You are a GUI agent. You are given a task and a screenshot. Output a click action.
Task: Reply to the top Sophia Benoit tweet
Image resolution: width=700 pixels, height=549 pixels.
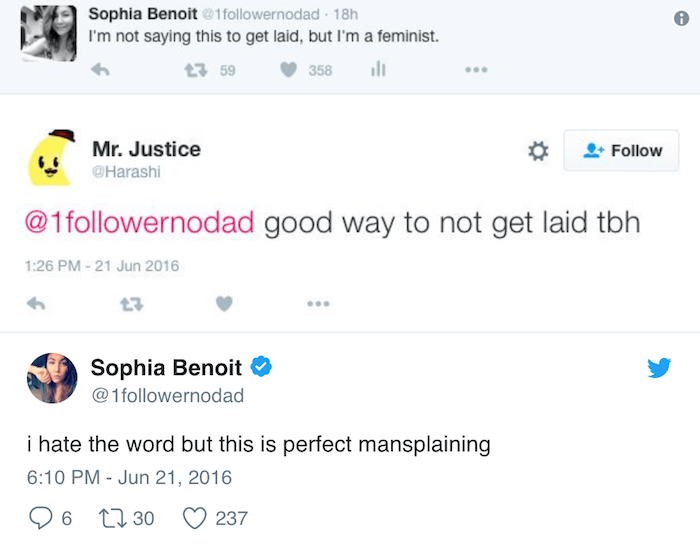100,71
